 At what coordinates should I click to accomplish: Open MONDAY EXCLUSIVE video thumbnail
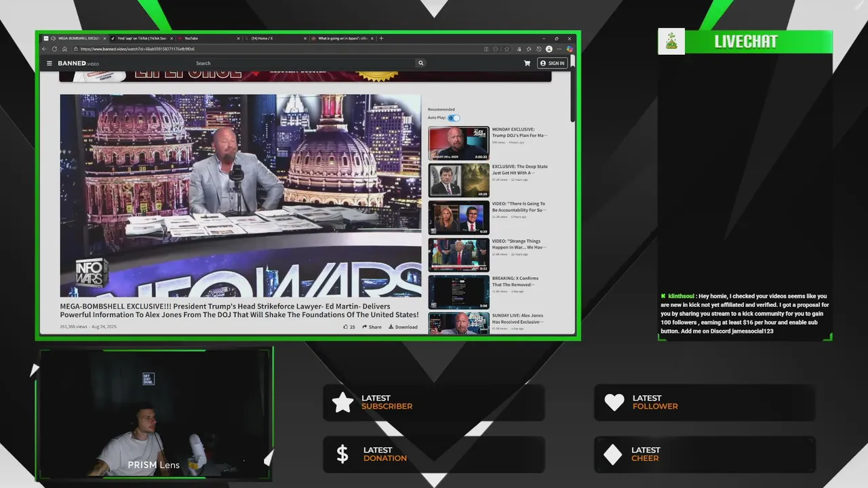click(458, 143)
